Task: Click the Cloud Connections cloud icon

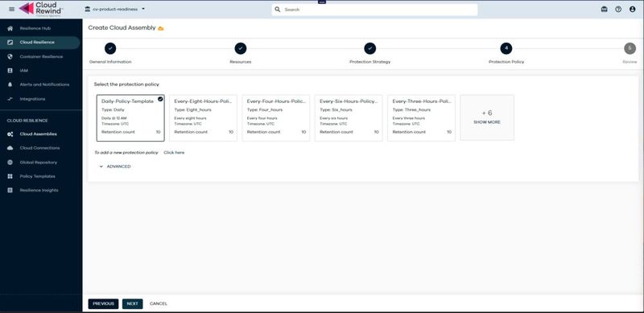Action: [x=10, y=148]
